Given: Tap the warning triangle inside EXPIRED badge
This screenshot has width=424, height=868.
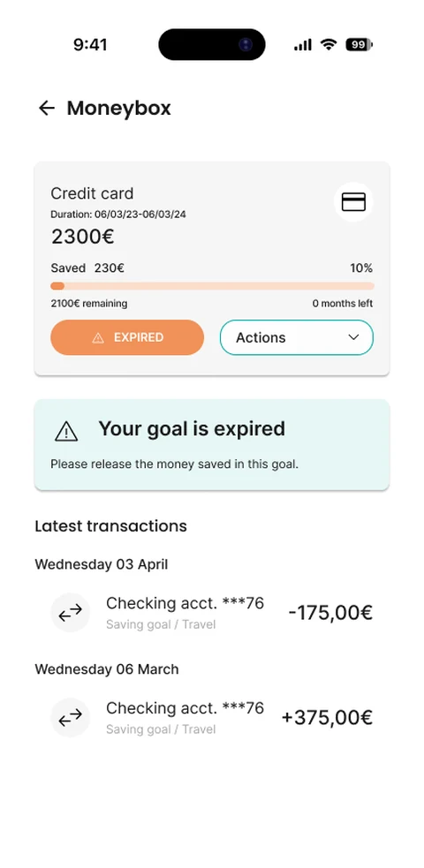Looking at the screenshot, I should (98, 337).
